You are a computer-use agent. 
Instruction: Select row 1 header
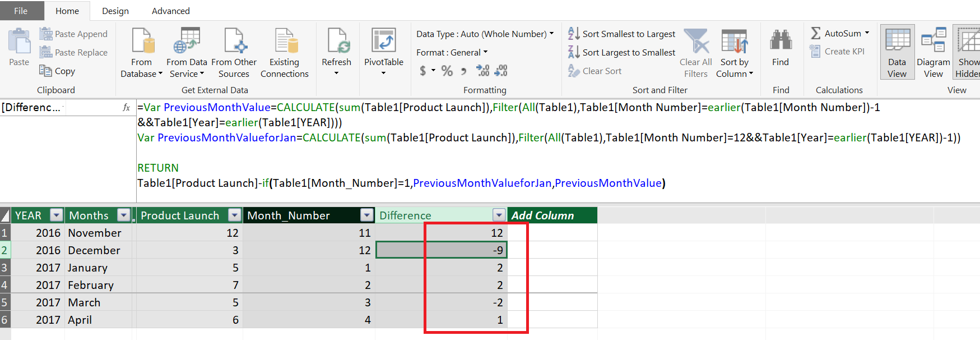point(5,233)
